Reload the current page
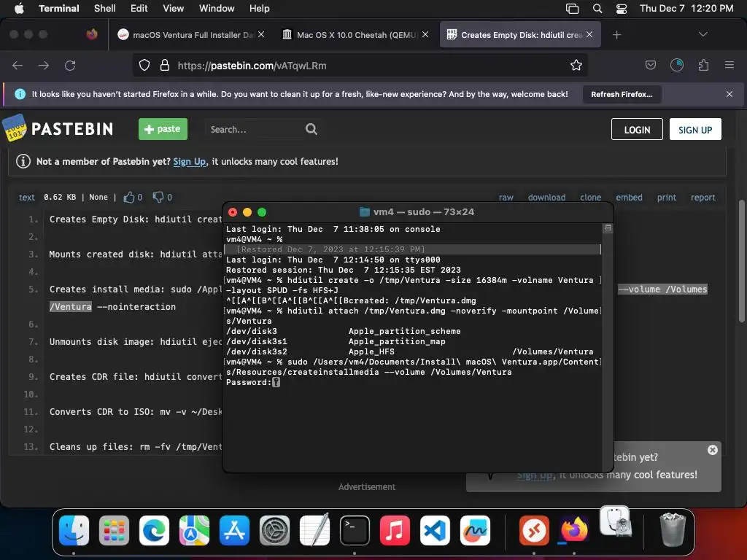 coord(70,65)
